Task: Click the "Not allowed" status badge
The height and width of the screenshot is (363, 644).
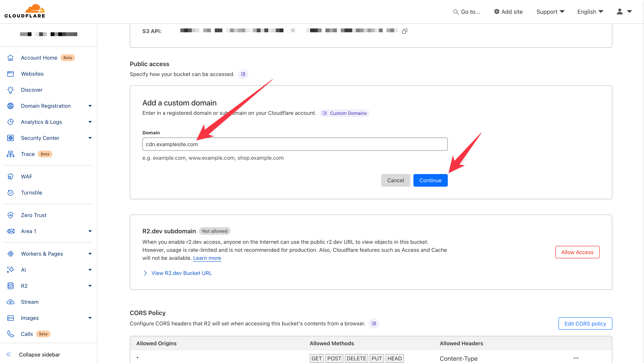Action: coord(215,231)
